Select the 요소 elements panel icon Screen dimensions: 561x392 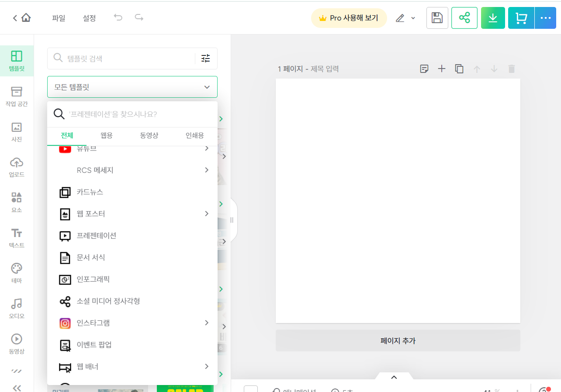[x=16, y=202]
